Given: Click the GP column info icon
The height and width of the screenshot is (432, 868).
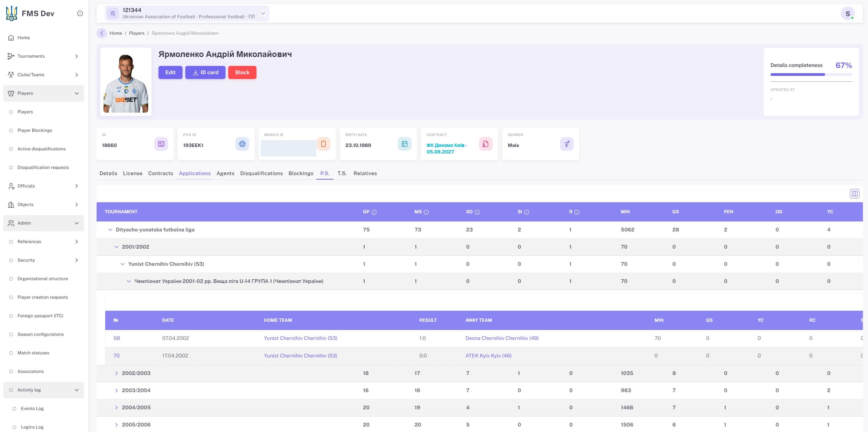Looking at the screenshot, I should pos(374,212).
